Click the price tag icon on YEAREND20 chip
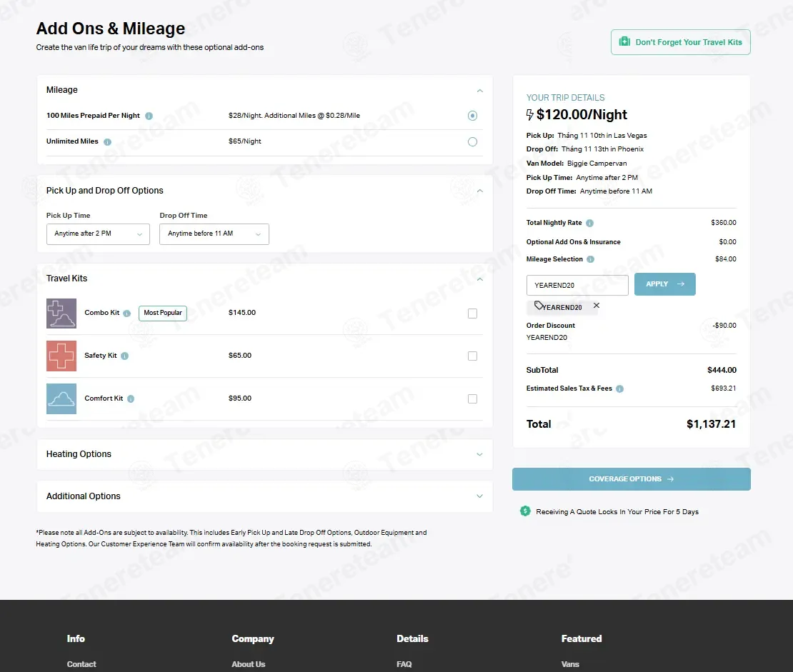The width and height of the screenshot is (793, 672). (x=539, y=306)
